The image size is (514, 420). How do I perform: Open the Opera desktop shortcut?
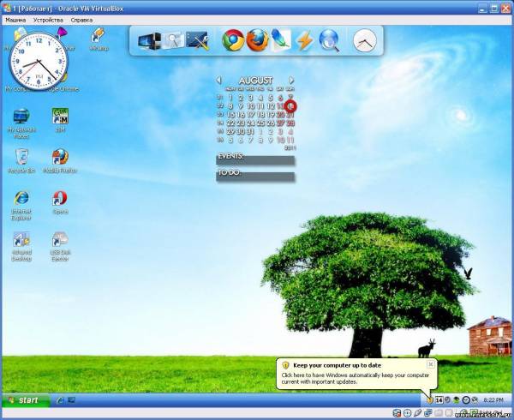point(60,202)
